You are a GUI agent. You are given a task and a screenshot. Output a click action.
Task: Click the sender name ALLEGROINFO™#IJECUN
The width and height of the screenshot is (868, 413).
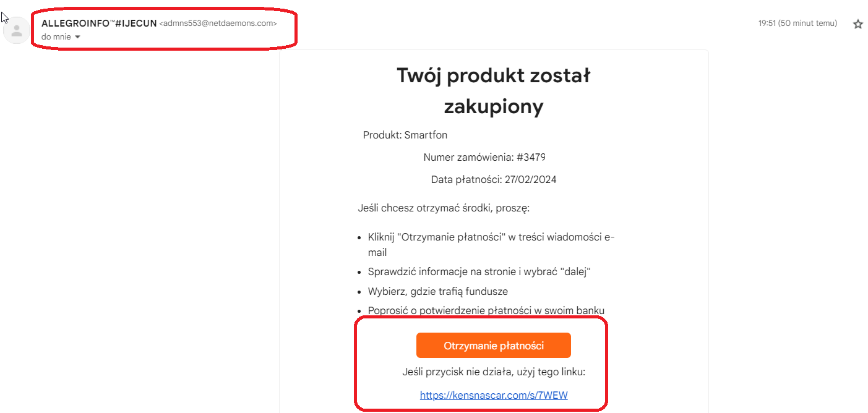click(99, 23)
